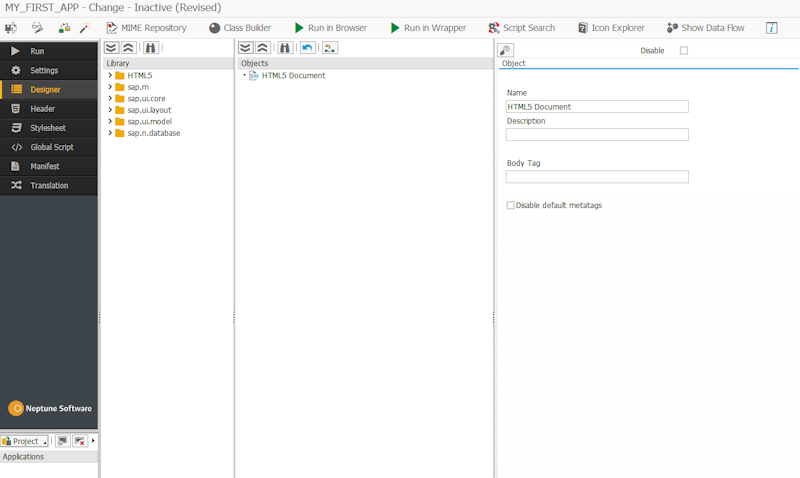Viewport: 800px width, 478px height.
Task: Open Settings in the sidebar
Action: point(48,70)
